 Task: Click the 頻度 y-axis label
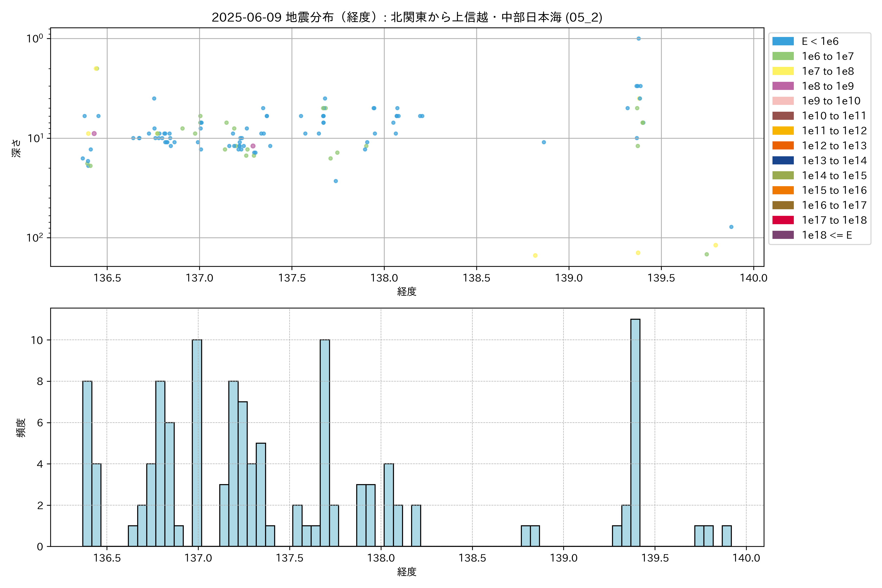[x=21, y=428]
